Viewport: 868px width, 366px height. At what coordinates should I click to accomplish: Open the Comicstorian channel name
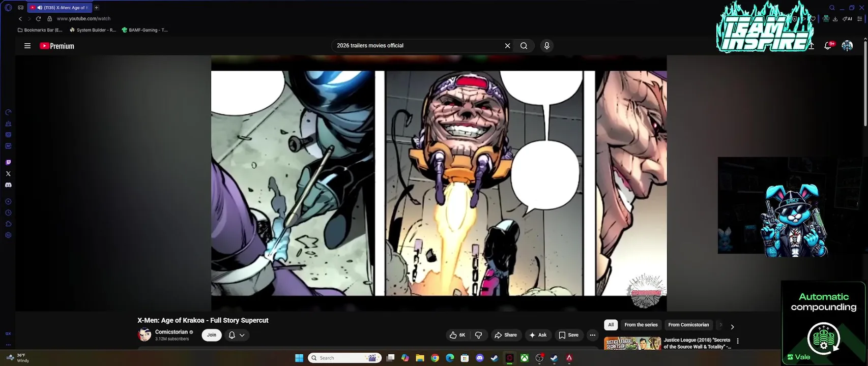[x=171, y=332]
